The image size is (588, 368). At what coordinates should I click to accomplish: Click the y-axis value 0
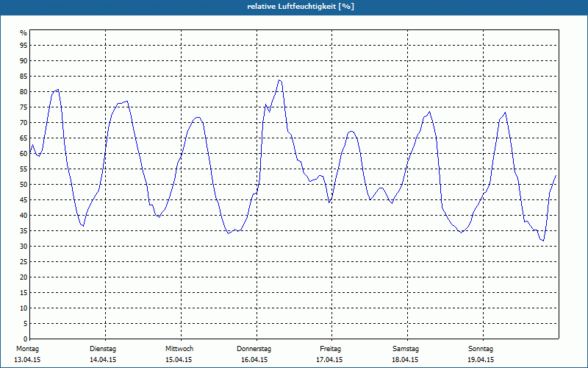26,339
